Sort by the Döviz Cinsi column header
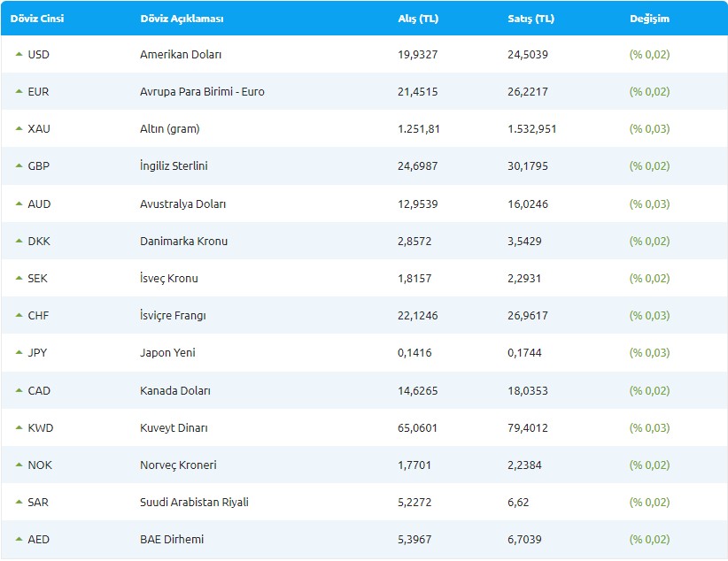Viewport: 728px width, 561px height. [36, 19]
